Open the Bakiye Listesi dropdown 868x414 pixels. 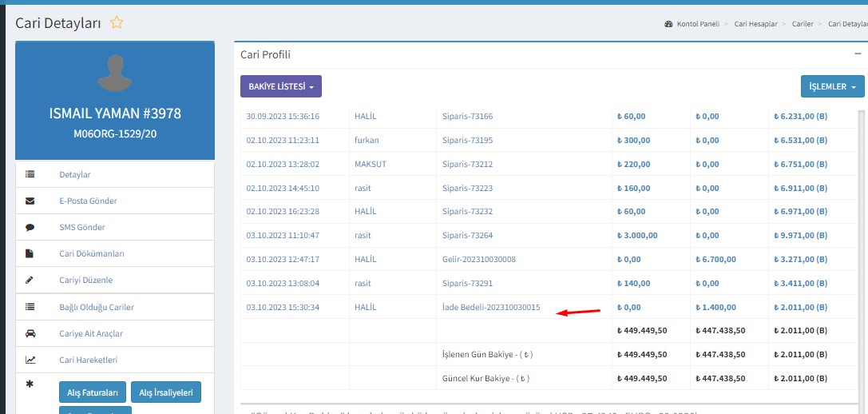(280, 86)
